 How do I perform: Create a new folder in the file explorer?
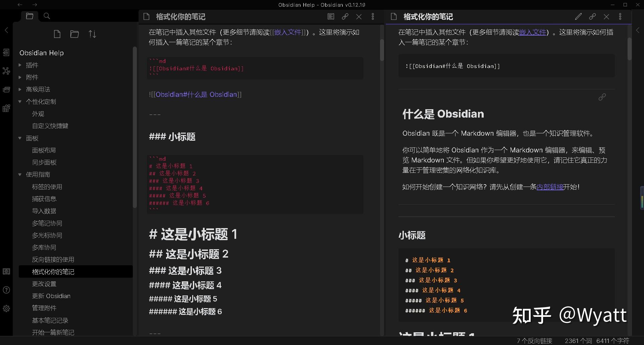74,34
